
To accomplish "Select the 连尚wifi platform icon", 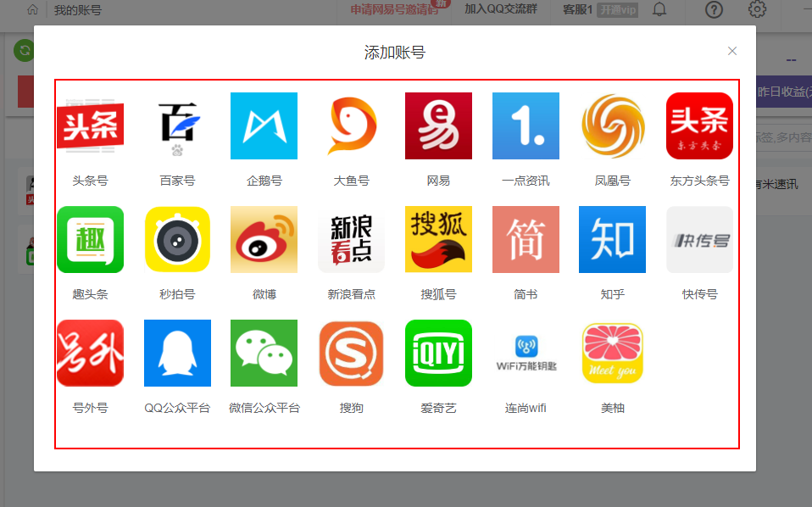I will tap(526, 354).
